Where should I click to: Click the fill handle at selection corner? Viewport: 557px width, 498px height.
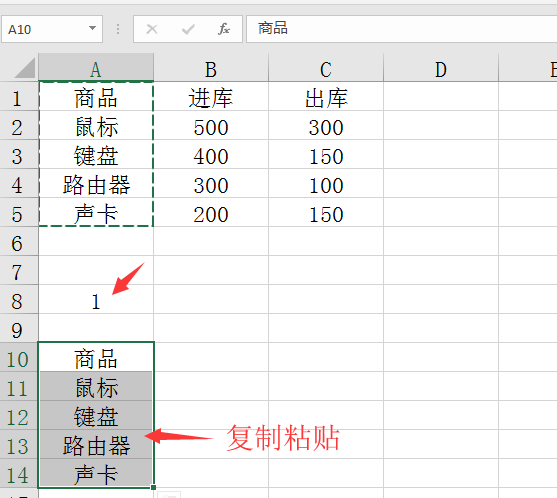(x=153, y=488)
